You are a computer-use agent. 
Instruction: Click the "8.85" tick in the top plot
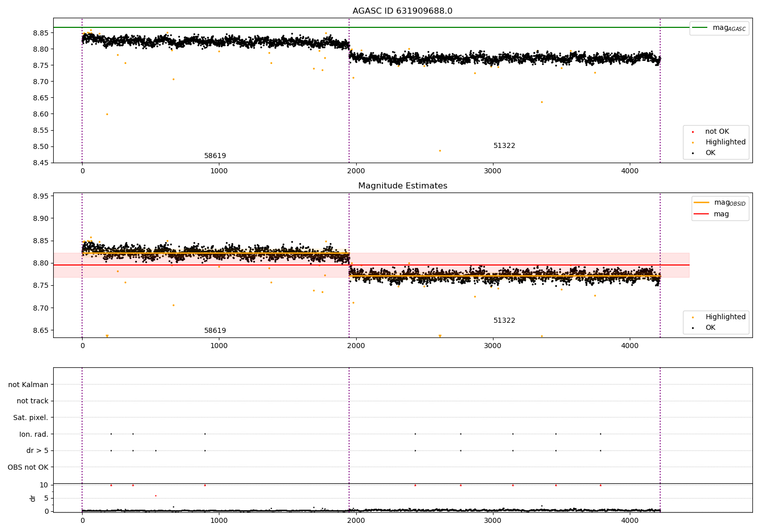(41, 33)
